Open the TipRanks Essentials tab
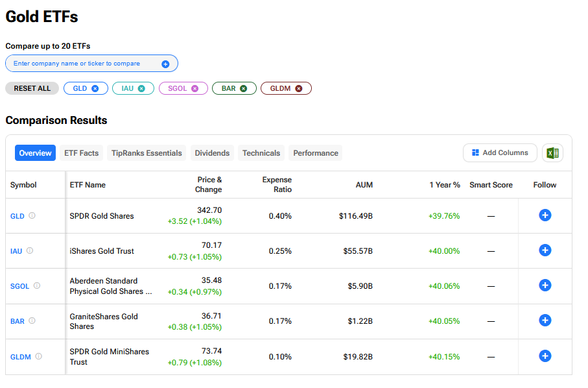 (147, 153)
